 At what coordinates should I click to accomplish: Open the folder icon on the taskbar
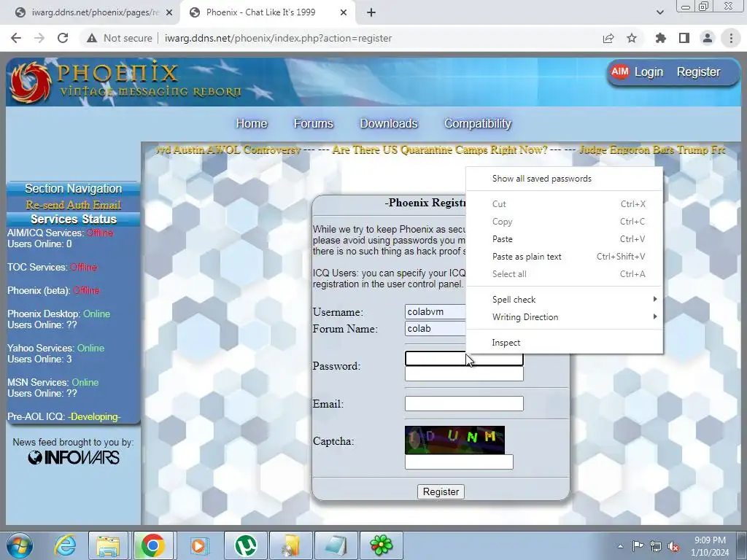tap(291, 545)
